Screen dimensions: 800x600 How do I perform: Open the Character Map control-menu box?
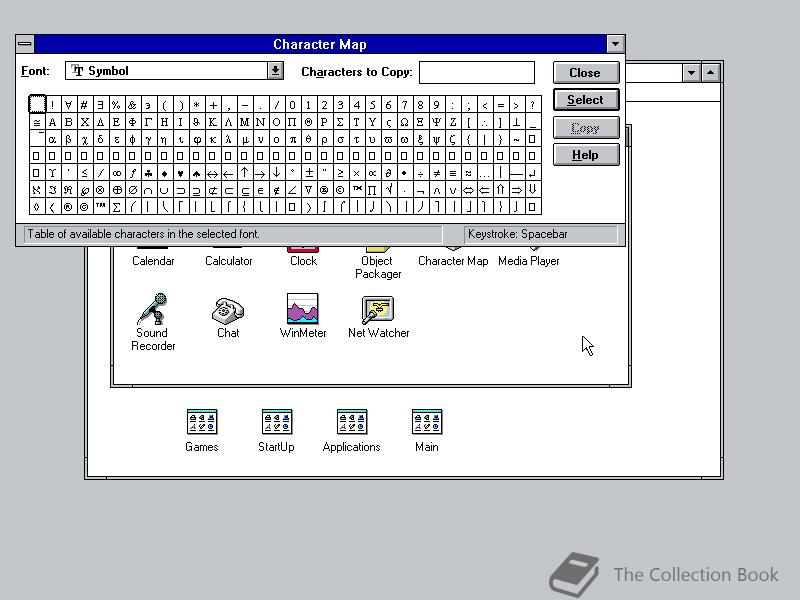(x=24, y=44)
